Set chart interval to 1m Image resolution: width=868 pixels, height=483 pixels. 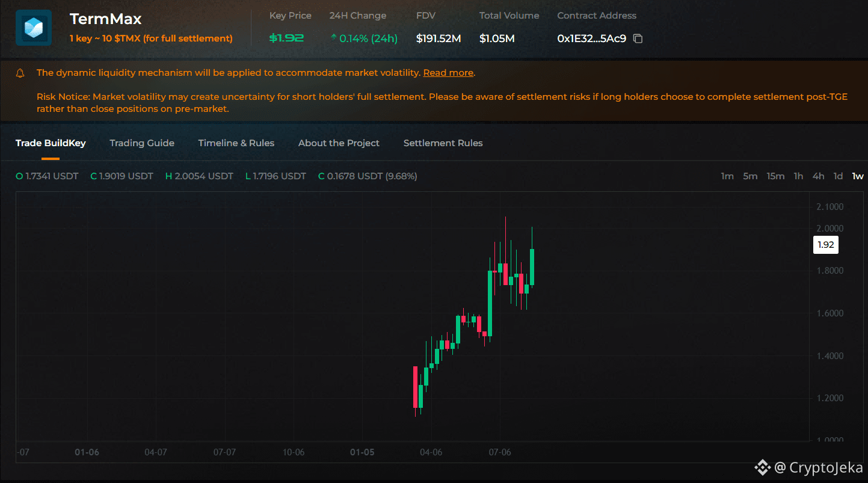coord(727,176)
